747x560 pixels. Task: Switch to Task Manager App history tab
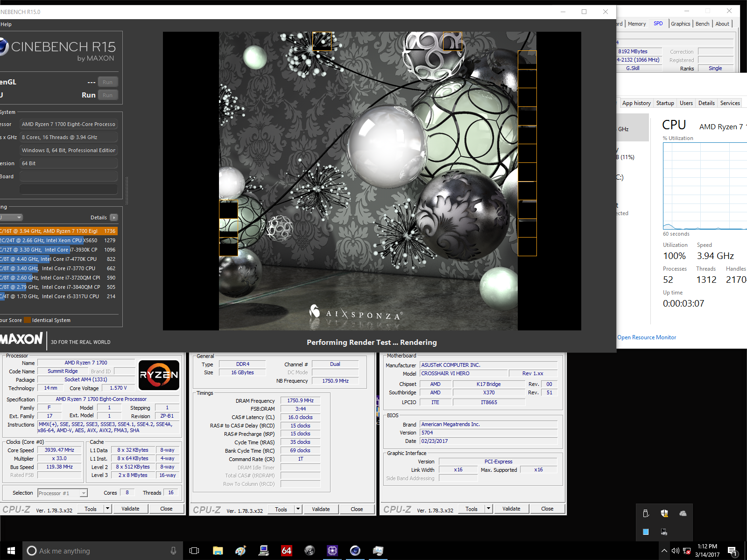click(x=636, y=103)
